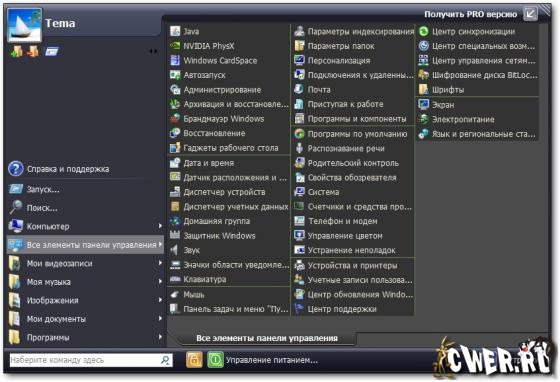
Task: Click the green power icon near Управление питанием
Action: coord(215,360)
